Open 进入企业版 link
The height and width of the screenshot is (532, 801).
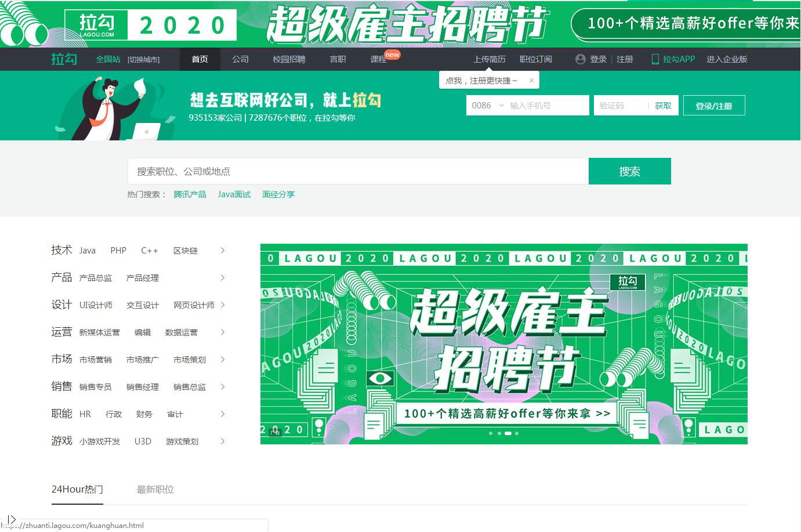click(x=727, y=59)
